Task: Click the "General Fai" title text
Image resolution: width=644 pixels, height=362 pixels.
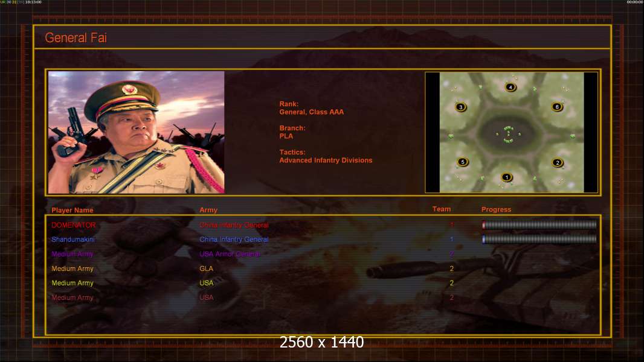Action: coord(76,38)
